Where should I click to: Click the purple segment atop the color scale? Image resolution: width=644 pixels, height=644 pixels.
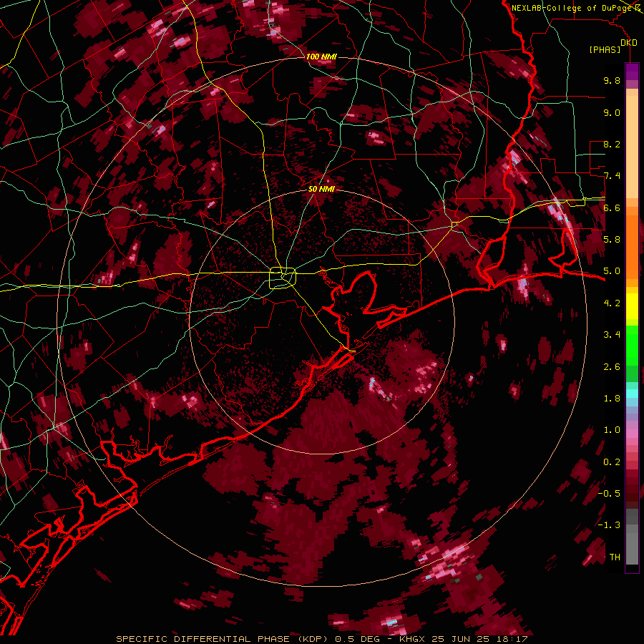click(x=632, y=72)
